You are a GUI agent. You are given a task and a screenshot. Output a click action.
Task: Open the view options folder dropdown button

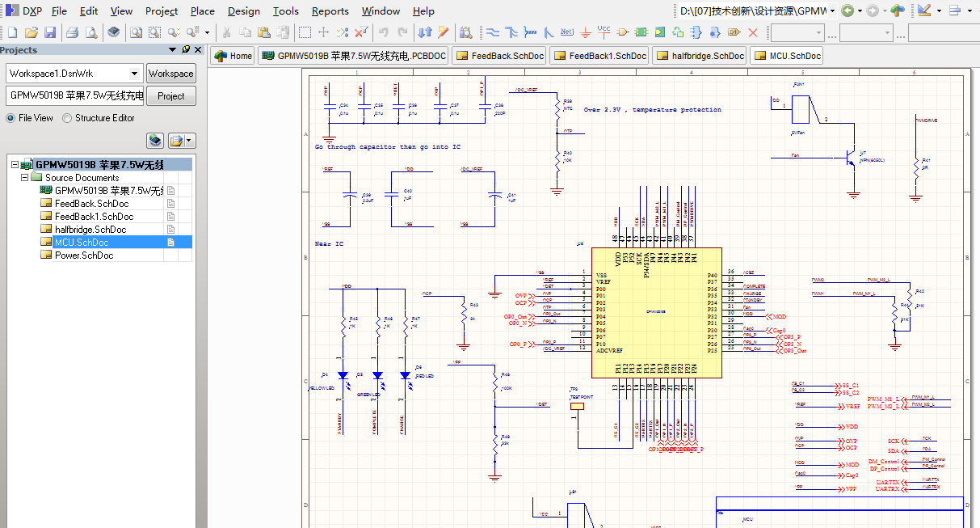point(182,141)
